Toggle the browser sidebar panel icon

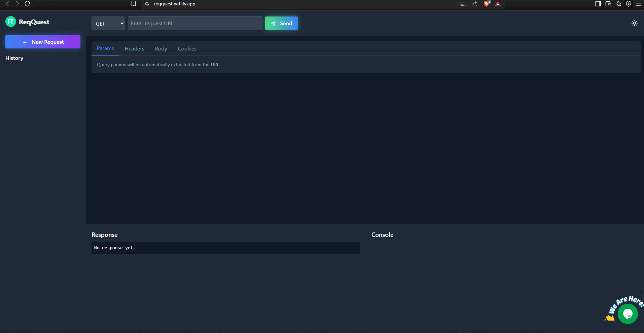click(x=598, y=4)
